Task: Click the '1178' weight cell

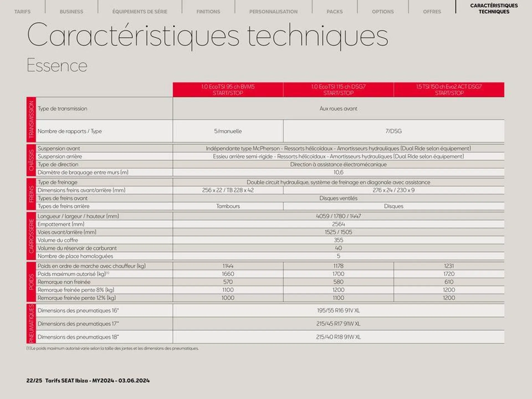Action: click(338, 266)
